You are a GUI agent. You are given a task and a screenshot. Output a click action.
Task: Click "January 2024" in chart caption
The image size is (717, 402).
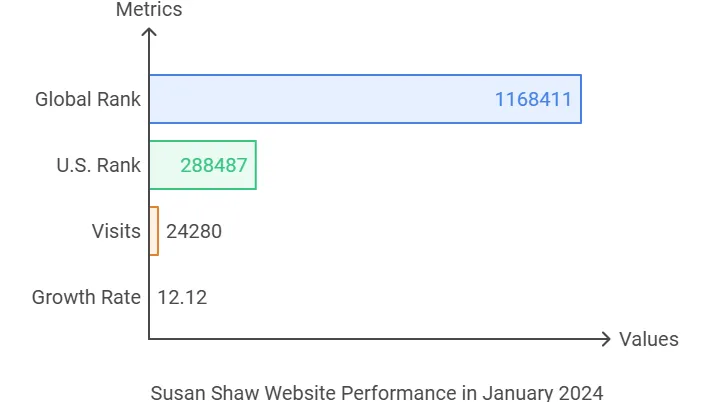(x=543, y=393)
